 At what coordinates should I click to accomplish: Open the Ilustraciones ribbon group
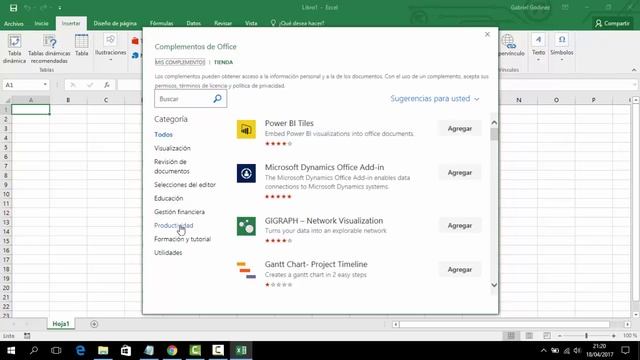point(110,48)
